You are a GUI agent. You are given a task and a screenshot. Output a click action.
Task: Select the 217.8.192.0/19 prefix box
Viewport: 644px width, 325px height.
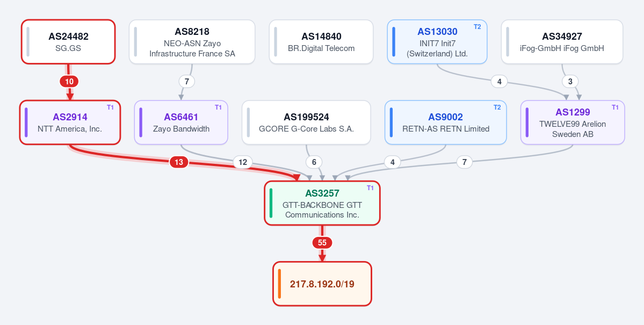(322, 284)
